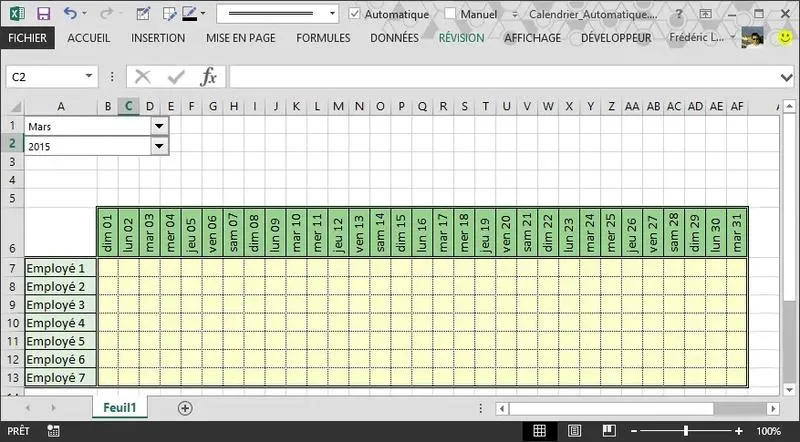
Task: Switch to the DONNÉES ribbon tab
Action: (394, 38)
